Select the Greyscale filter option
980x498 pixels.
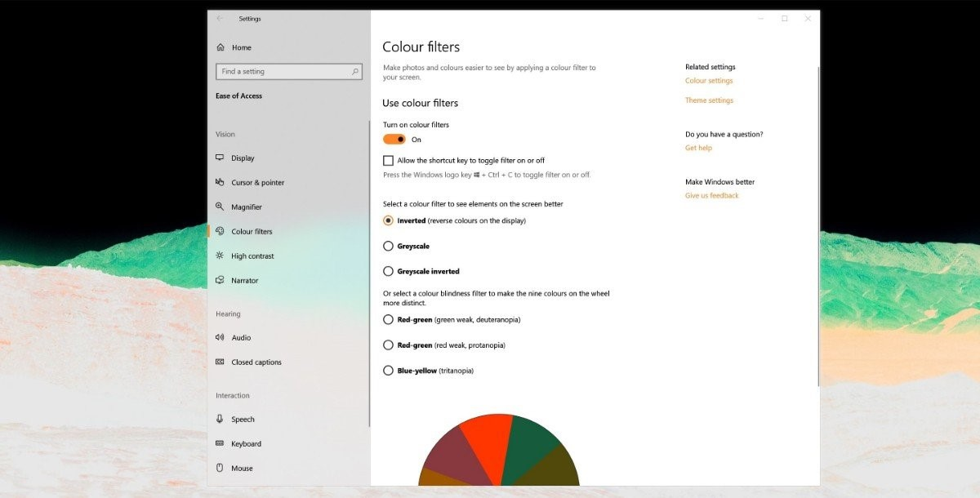[x=388, y=246]
